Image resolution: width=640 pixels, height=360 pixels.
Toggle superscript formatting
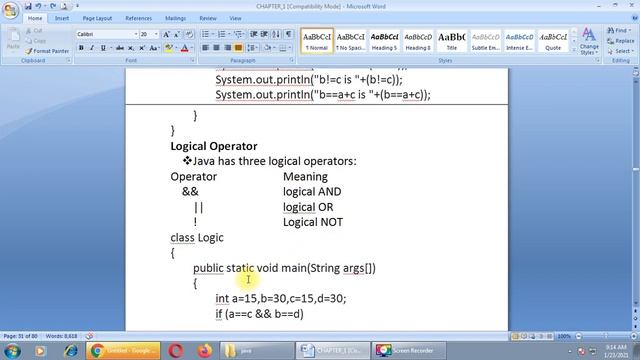[142, 48]
